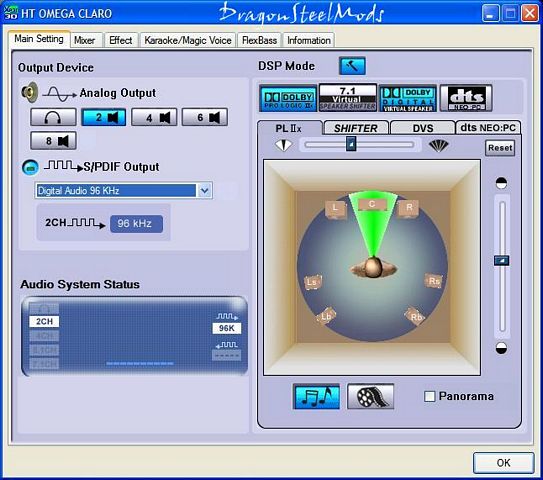
Task: Select the Lb back speaker
Action: pyautogui.click(x=326, y=316)
